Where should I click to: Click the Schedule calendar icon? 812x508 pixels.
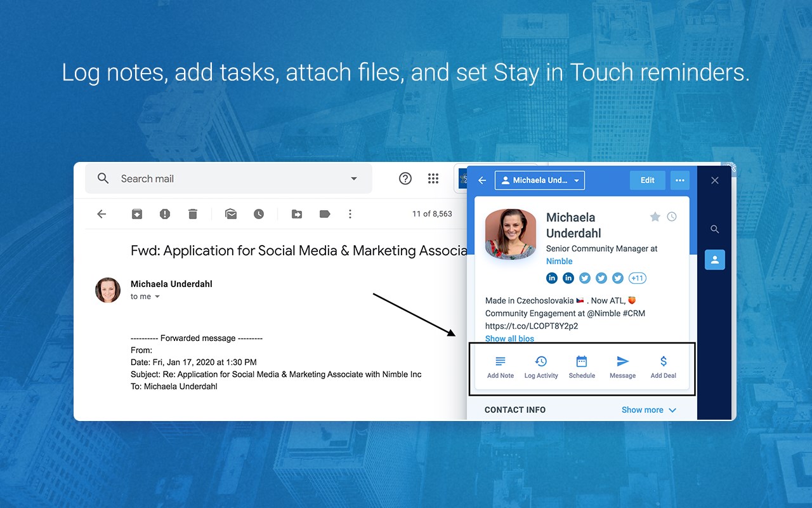[x=582, y=361]
